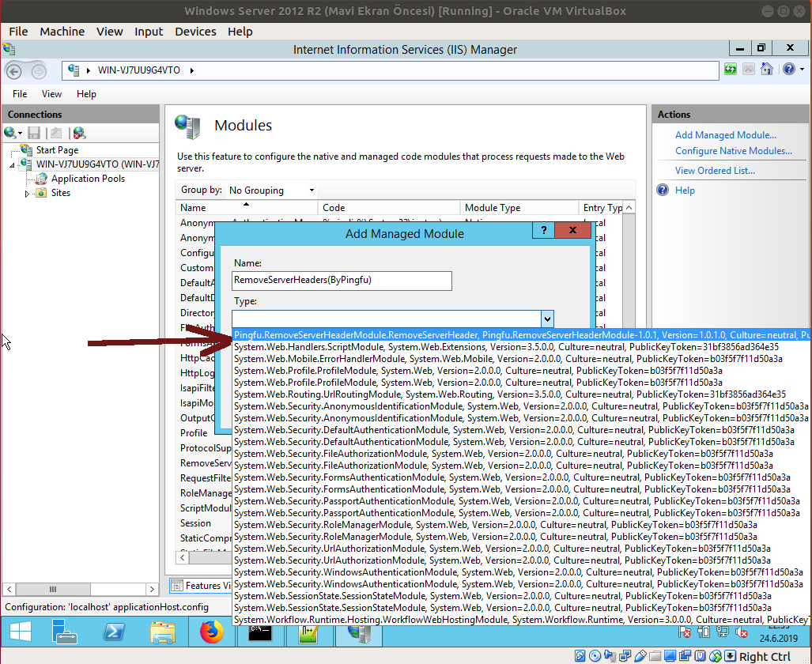The width and height of the screenshot is (812, 664).
Task: Click the Delete Connection icon with red X
Action: [79, 133]
